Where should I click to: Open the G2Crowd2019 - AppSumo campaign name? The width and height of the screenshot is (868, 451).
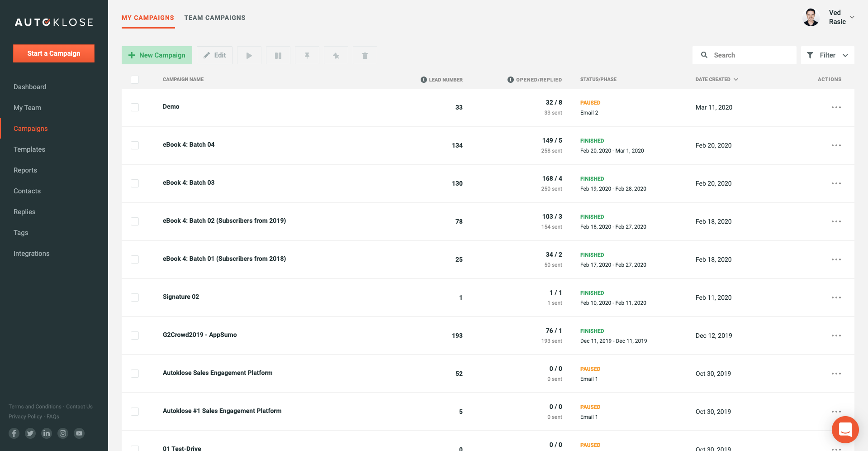200,335
